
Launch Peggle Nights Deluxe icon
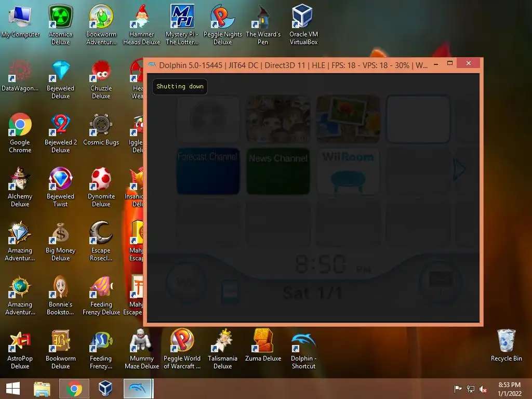pyautogui.click(x=222, y=24)
